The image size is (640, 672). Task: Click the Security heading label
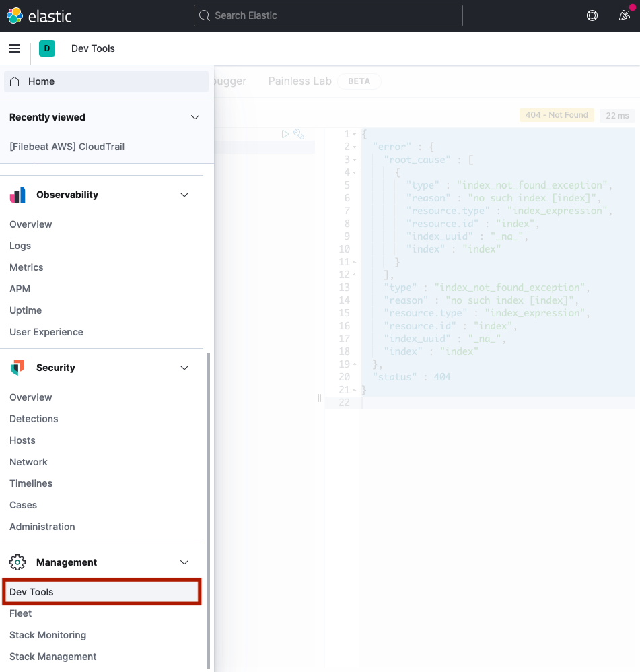click(x=56, y=368)
